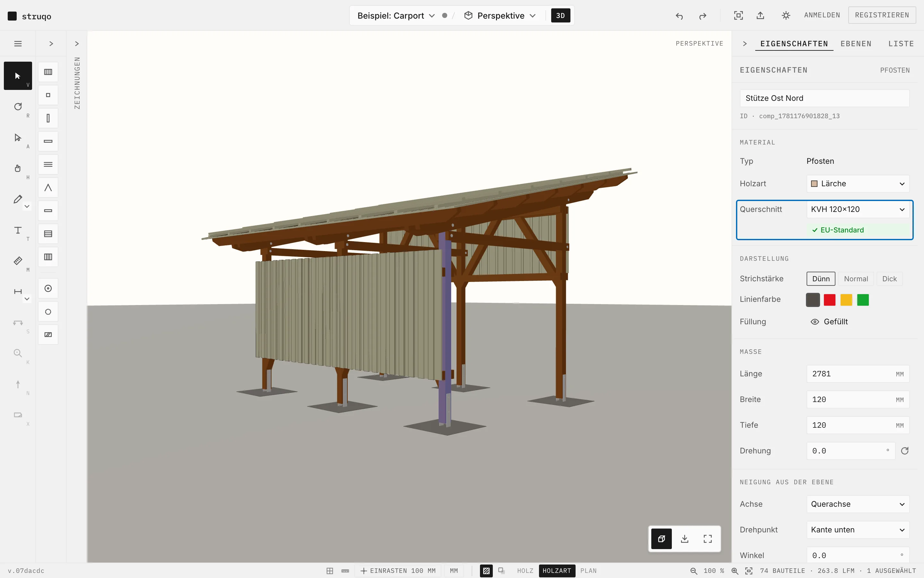This screenshot has height=578, width=924.
Task: Open the hamburger main menu
Action: point(18,44)
